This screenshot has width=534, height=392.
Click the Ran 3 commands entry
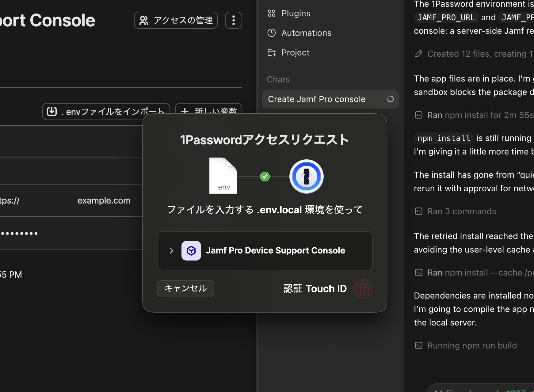click(x=462, y=211)
